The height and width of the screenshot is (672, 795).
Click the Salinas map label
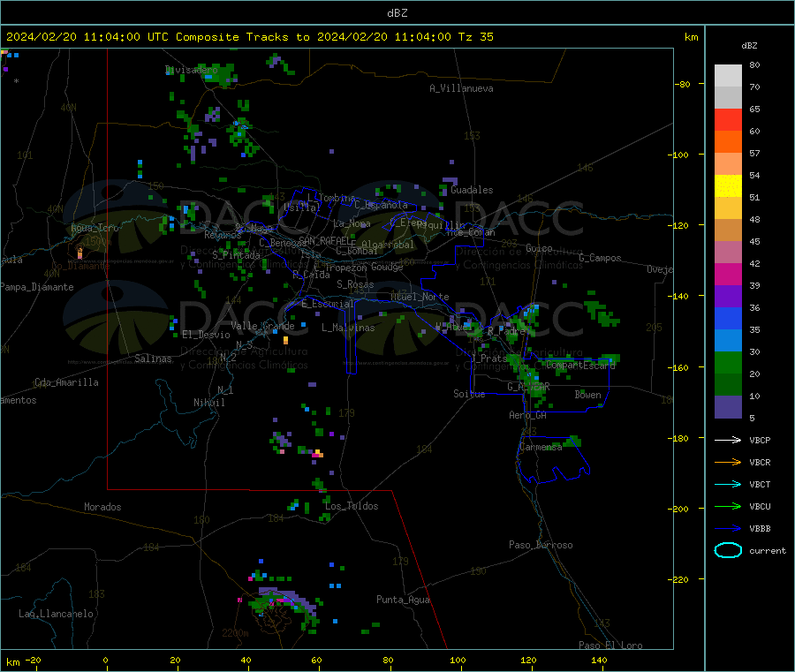[153, 359]
